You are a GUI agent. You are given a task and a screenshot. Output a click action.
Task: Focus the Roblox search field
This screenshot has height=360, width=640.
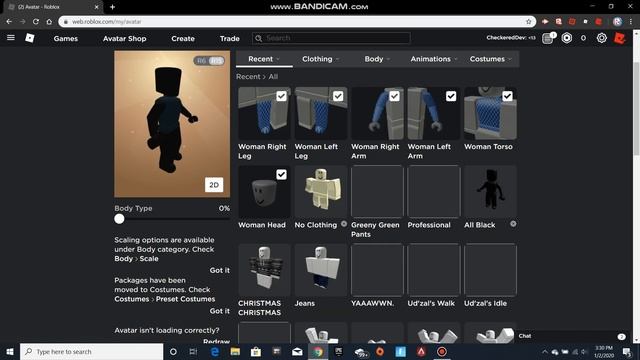(x=331, y=38)
